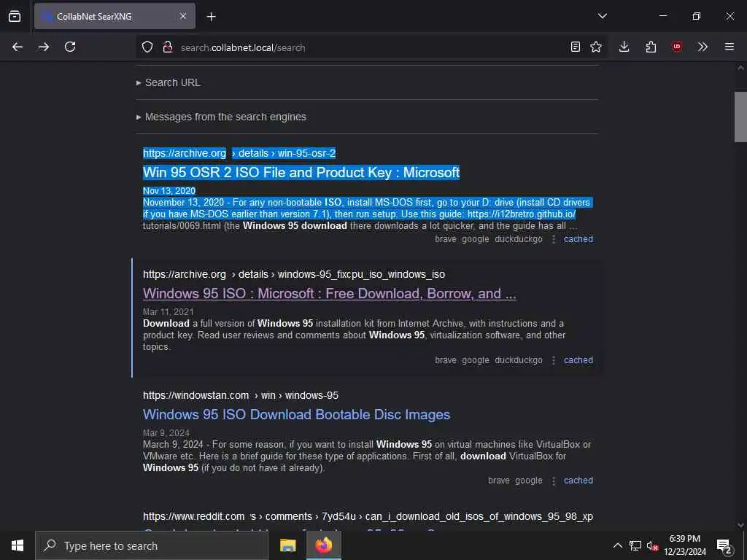
Task: Go back one page
Action: click(18, 47)
